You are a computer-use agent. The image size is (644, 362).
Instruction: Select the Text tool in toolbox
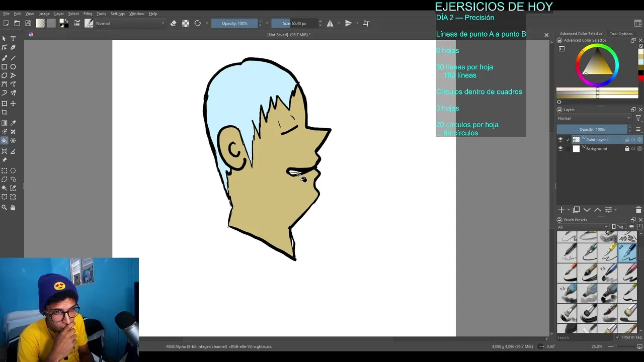(x=13, y=39)
